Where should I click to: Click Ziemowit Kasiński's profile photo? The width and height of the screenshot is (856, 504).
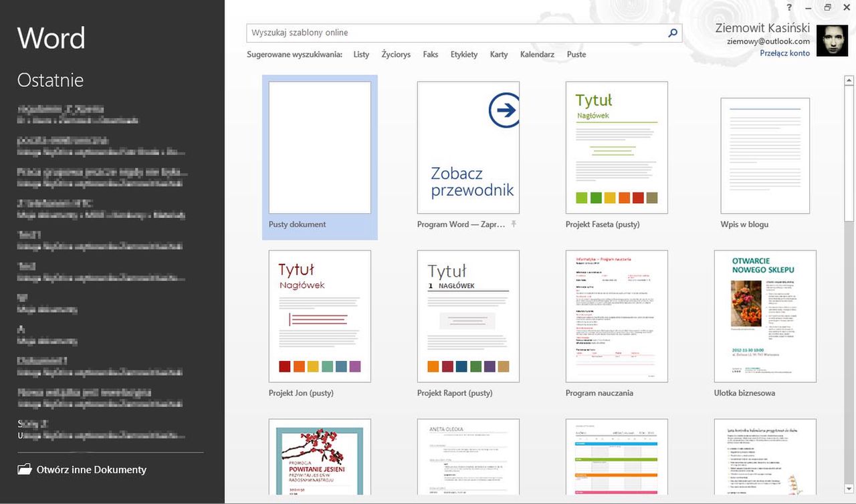click(x=832, y=41)
